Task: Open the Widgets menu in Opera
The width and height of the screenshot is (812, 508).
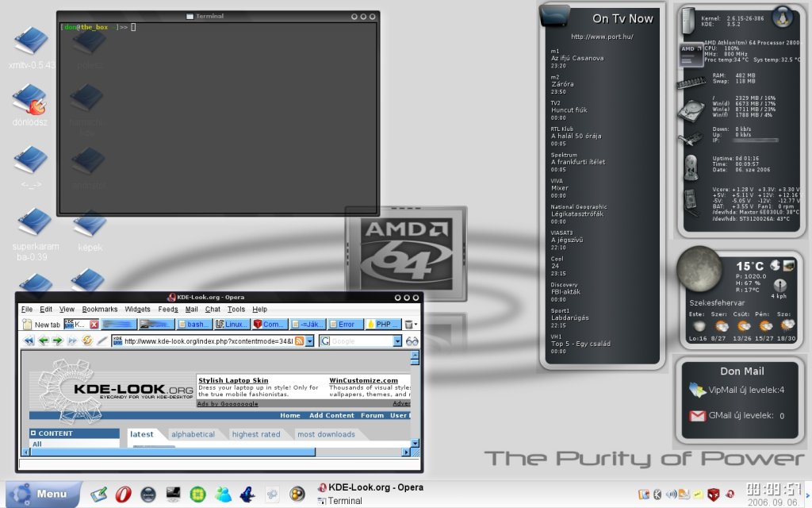Action: (x=137, y=309)
